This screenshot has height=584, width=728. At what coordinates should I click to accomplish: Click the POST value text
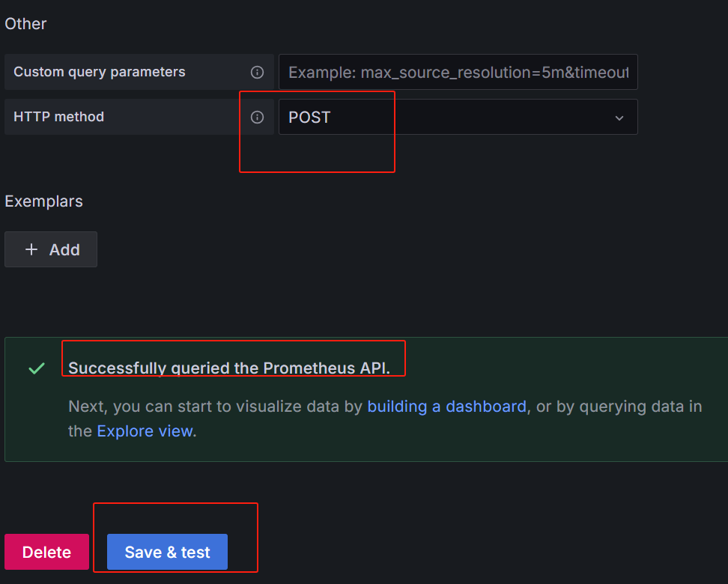[309, 118]
